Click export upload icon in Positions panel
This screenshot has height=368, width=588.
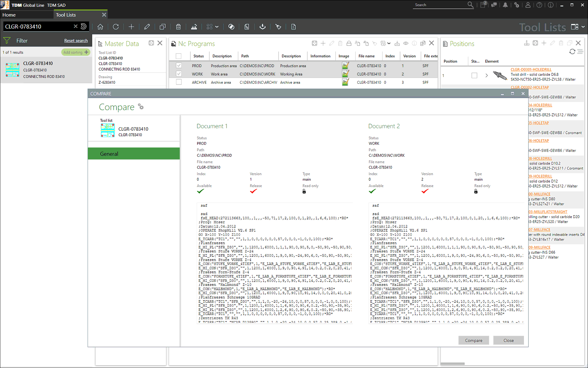pos(527,43)
